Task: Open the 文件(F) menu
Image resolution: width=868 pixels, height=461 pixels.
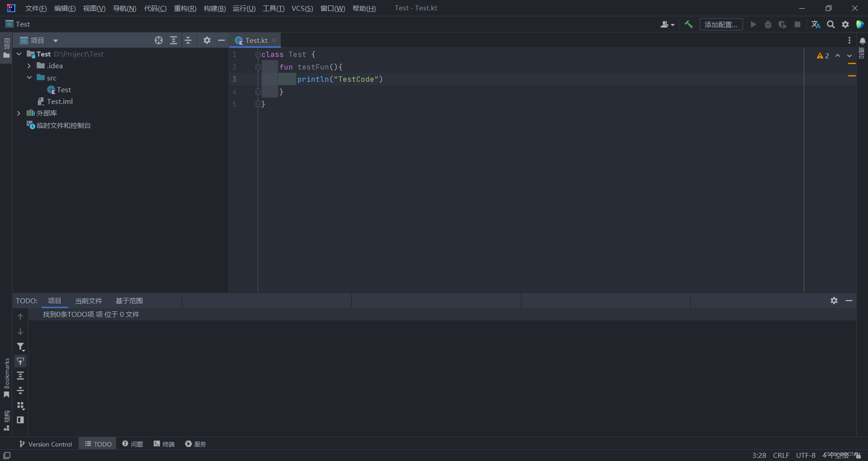Action: [36, 8]
